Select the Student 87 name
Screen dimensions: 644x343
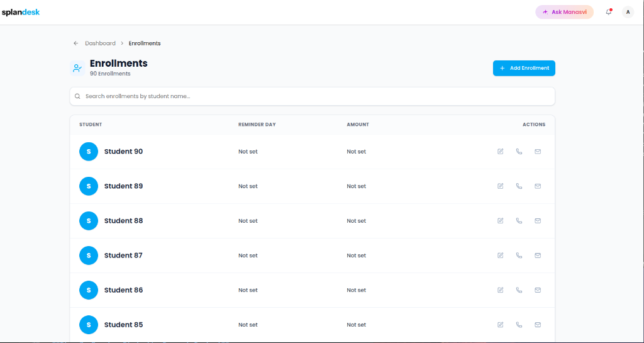click(x=123, y=255)
